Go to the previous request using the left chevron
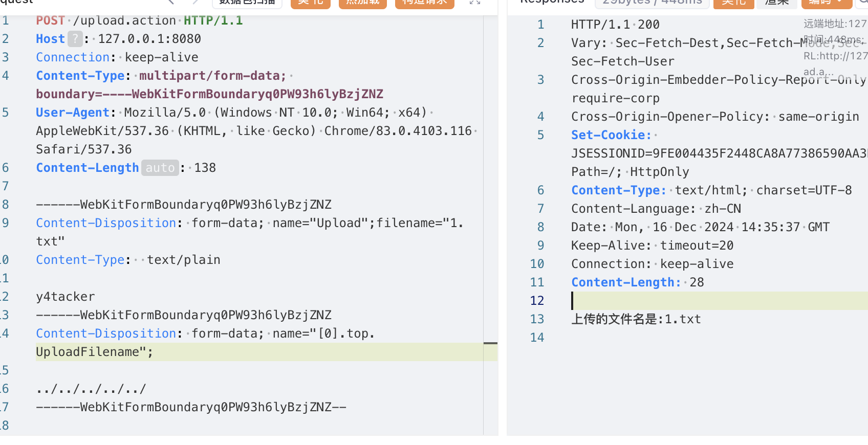868x445 pixels. click(171, 2)
